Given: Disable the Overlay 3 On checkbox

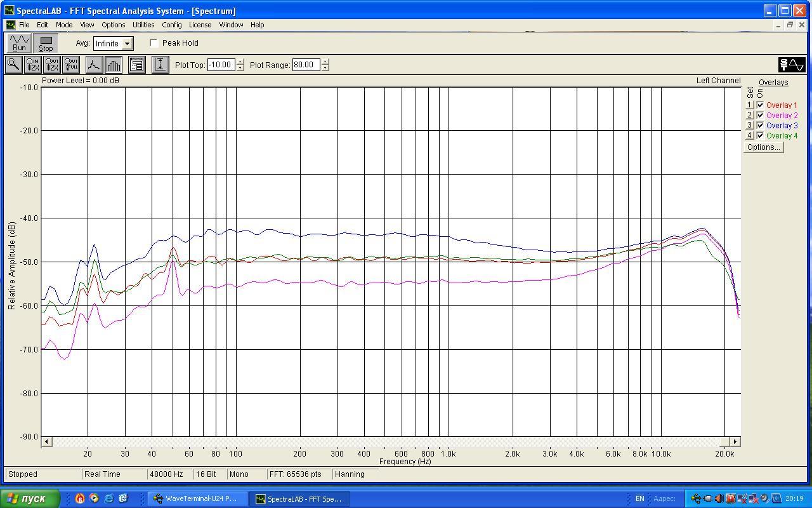Looking at the screenshot, I should point(760,126).
